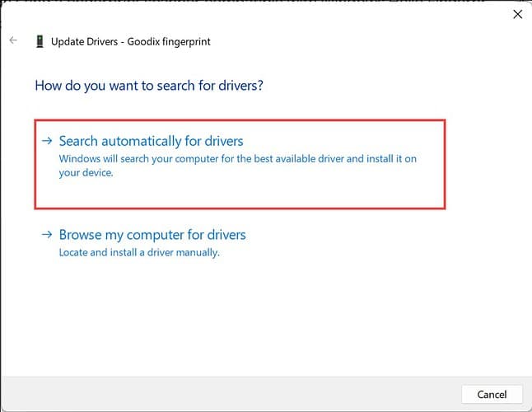The image size is (532, 412).
Task: Click the blank area below Browse option
Action: (264, 316)
